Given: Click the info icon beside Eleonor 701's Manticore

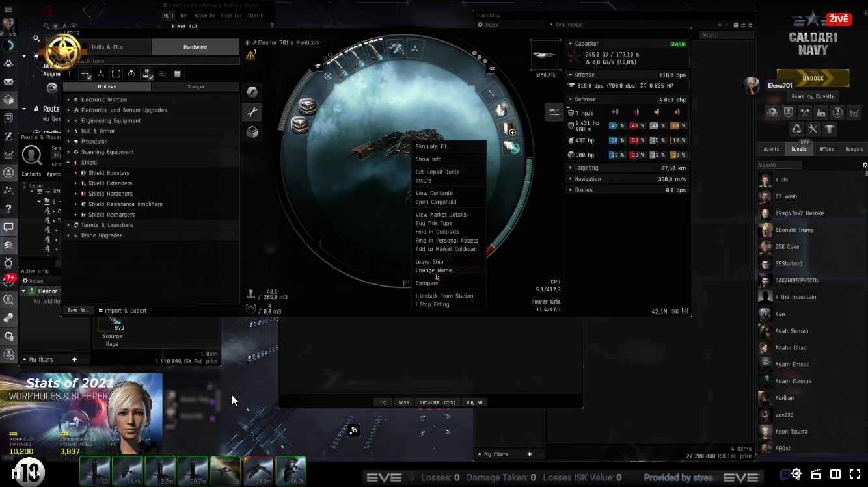Looking at the screenshot, I should coord(248,42).
